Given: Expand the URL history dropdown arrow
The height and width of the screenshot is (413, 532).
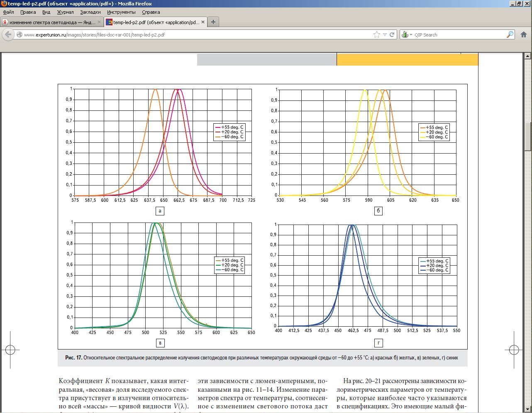Looking at the screenshot, I should tap(385, 35).
